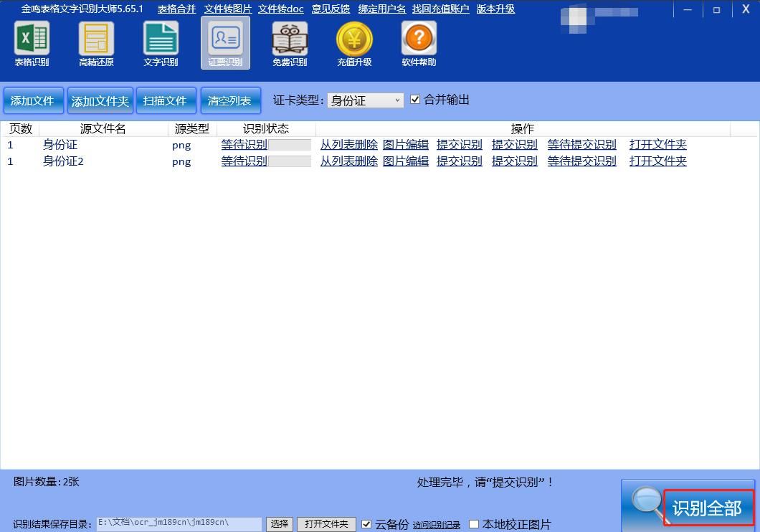Select the 身份证 file name cell
760x532 pixels.
click(60, 144)
